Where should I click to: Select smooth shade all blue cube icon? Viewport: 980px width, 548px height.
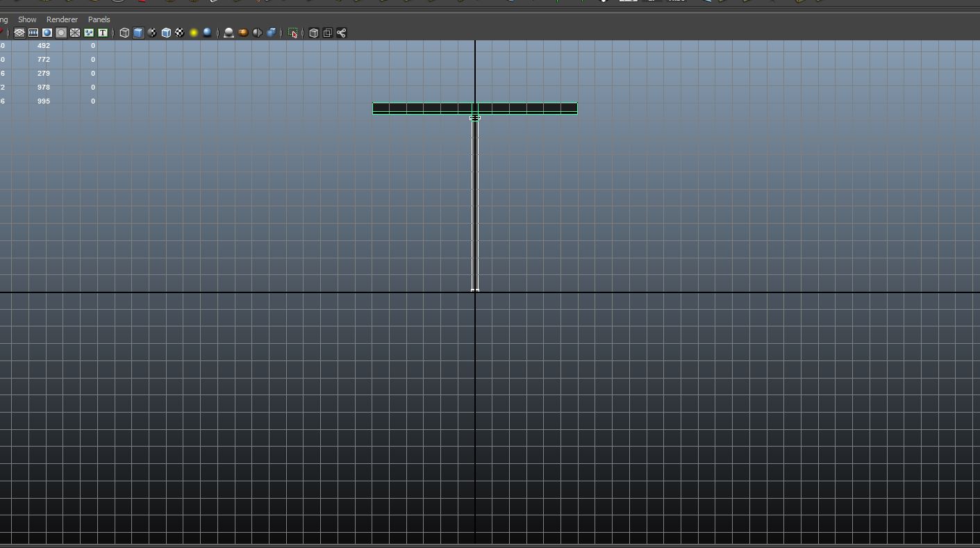point(138,33)
